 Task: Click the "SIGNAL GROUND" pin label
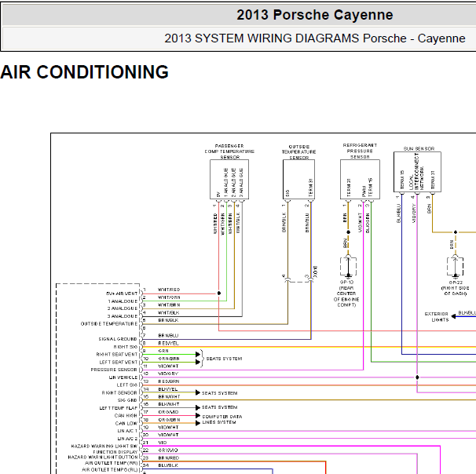[x=118, y=339]
